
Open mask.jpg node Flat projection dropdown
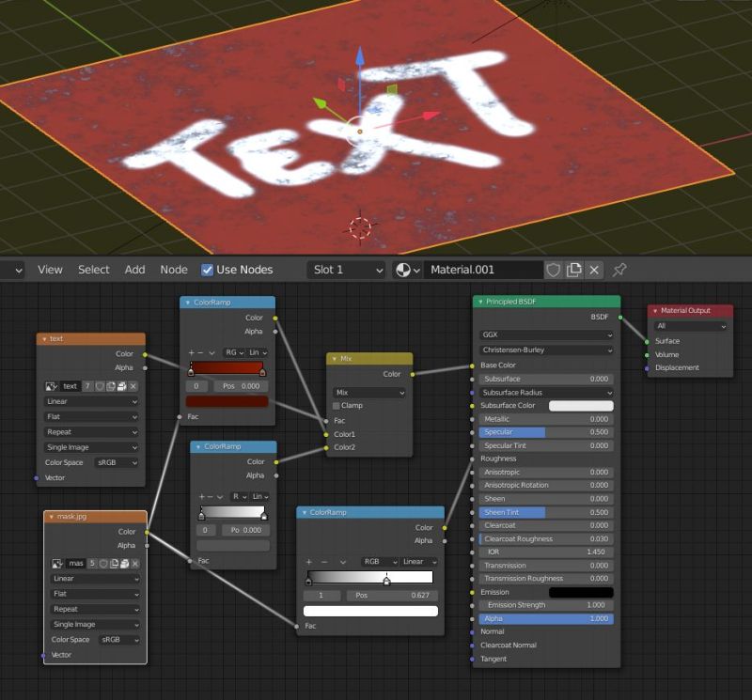95,594
